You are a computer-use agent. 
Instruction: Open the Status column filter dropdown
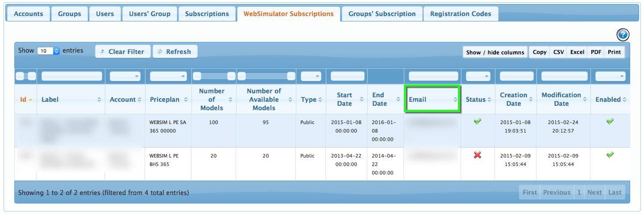coord(478,76)
